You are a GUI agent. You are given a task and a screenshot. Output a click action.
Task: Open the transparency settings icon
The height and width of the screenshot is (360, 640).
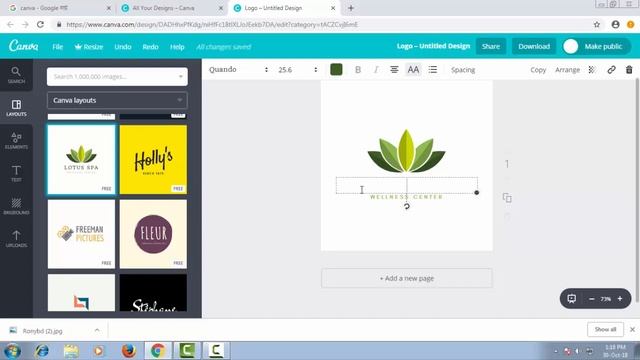coord(591,70)
